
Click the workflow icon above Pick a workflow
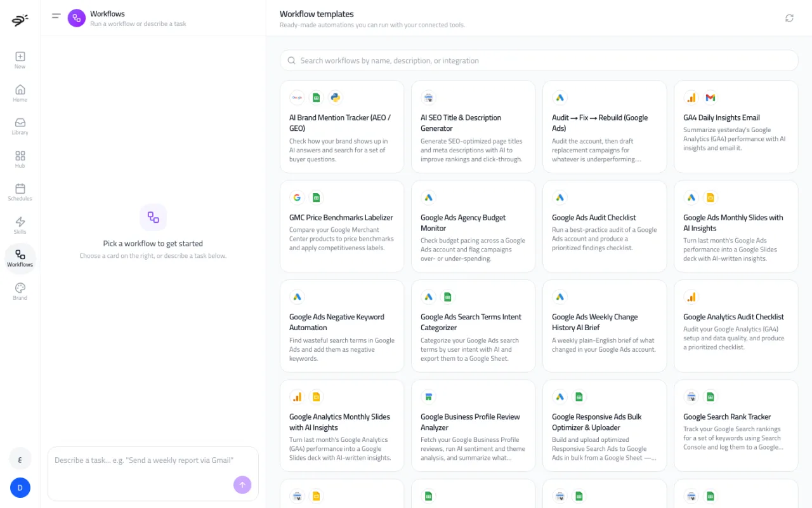153,217
